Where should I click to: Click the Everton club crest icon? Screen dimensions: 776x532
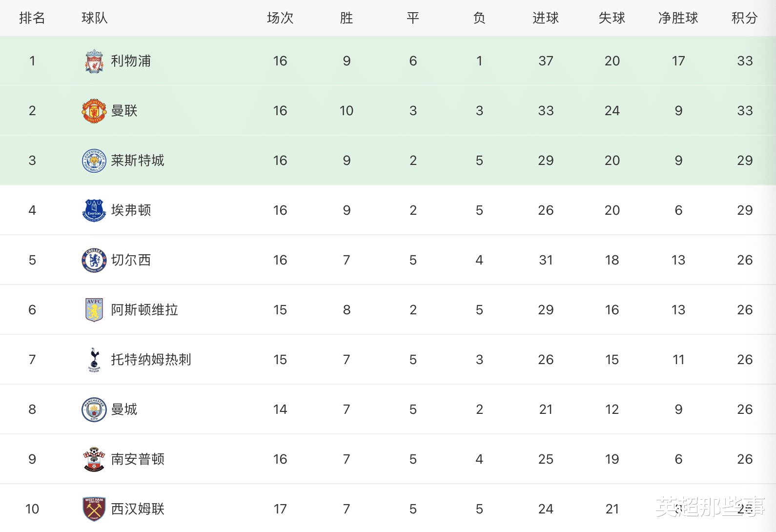[x=94, y=210]
